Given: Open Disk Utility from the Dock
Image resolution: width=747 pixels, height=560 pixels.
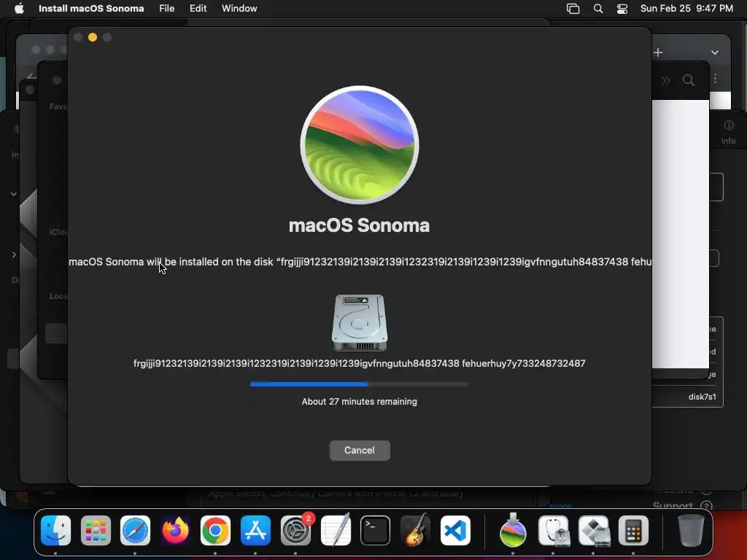Looking at the screenshot, I should [554, 531].
